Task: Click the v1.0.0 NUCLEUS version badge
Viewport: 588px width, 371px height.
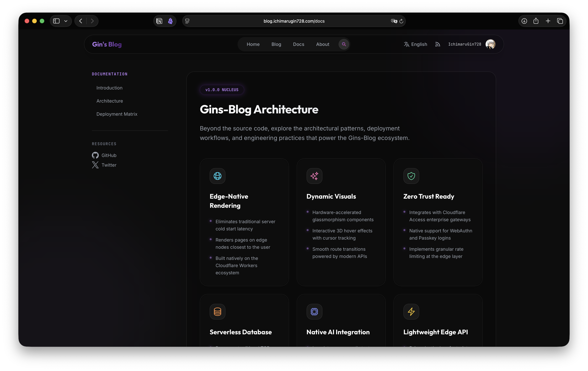Action: pyautogui.click(x=222, y=90)
